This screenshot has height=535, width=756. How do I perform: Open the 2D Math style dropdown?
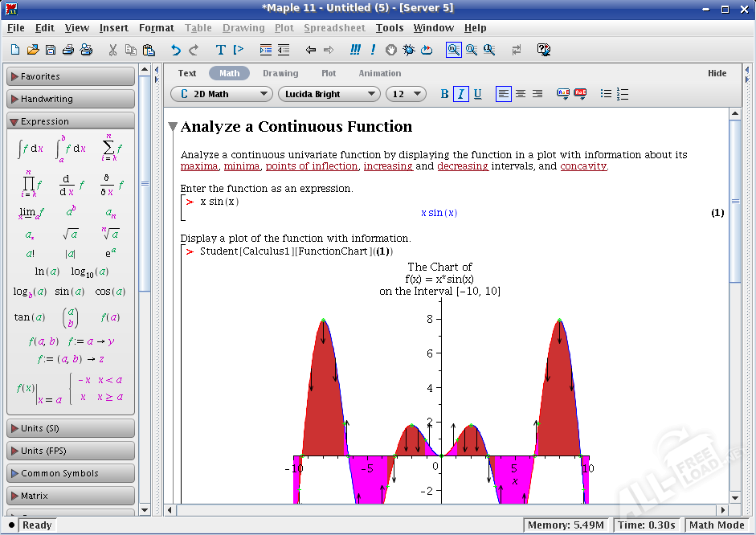tap(222, 94)
